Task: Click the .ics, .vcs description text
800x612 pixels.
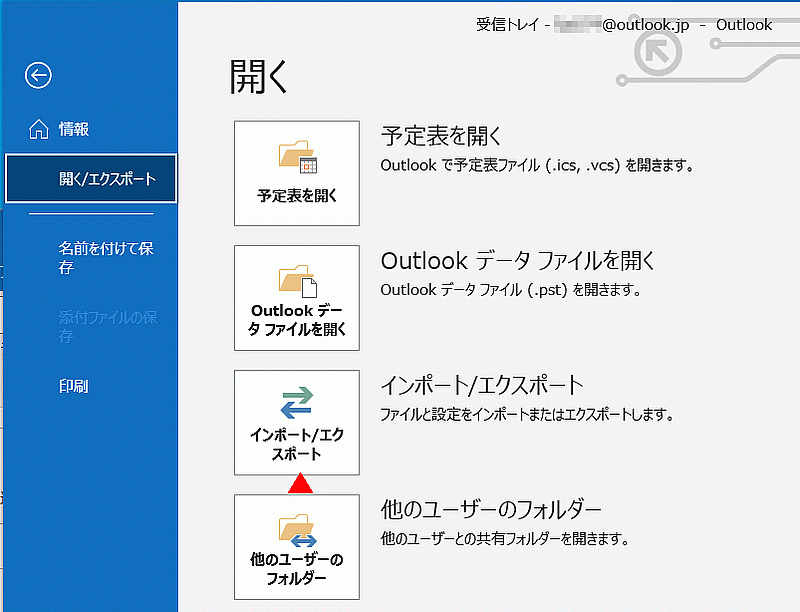Action: click(x=537, y=165)
